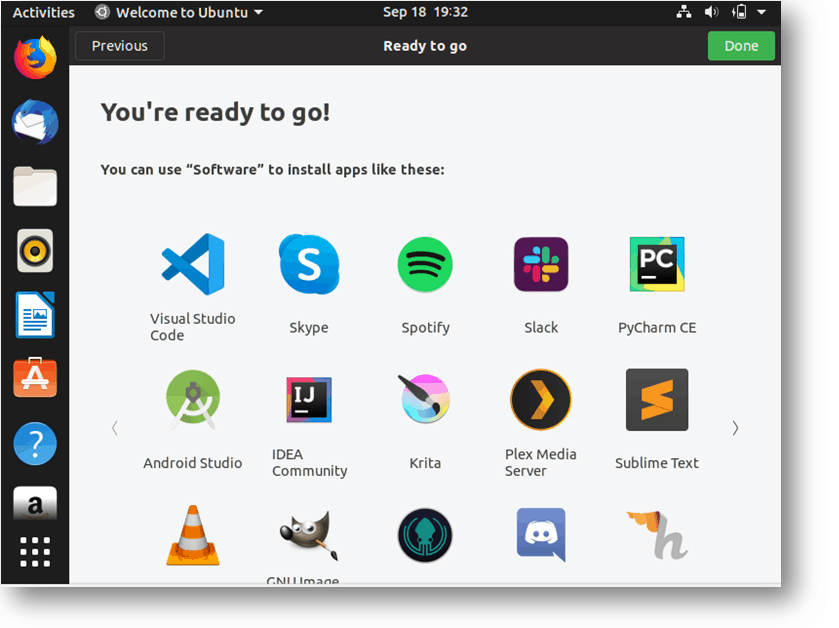Open the Slack app icon
839x628 pixels.
tap(541, 264)
